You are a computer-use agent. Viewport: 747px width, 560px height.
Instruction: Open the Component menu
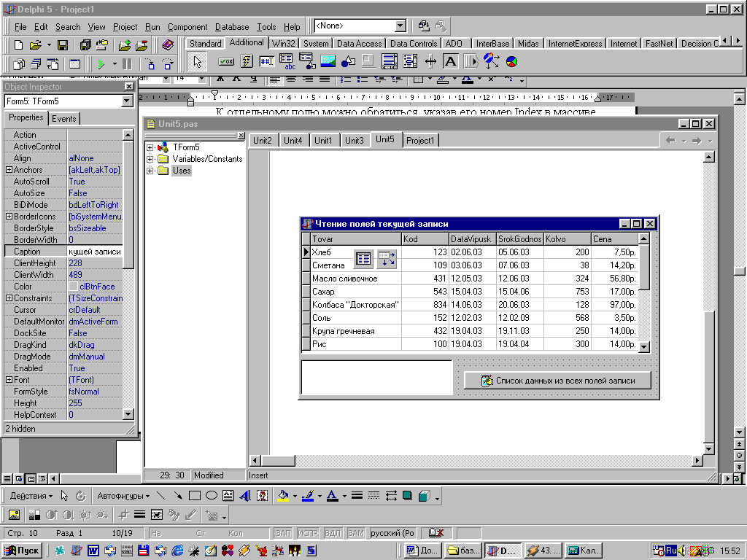tap(187, 27)
